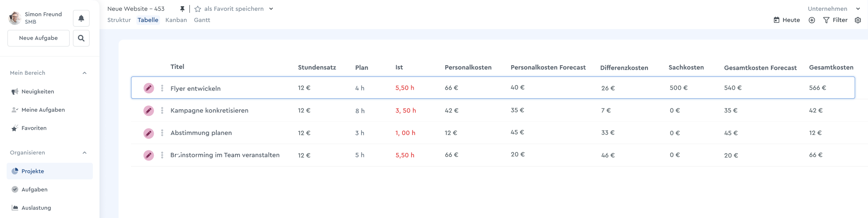This screenshot has width=868, height=218.
Task: Open three-dot menu for Brainstorming im Team veranstalten
Action: coord(162,155)
